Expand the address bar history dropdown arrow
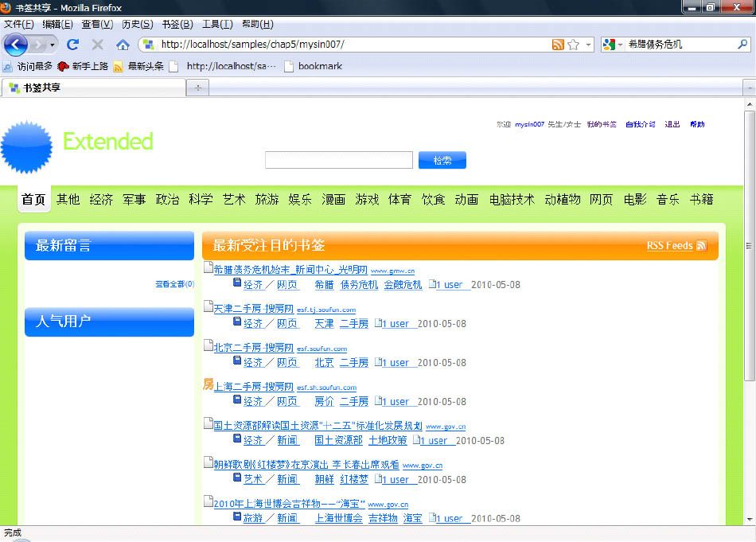The image size is (756, 542). click(588, 45)
